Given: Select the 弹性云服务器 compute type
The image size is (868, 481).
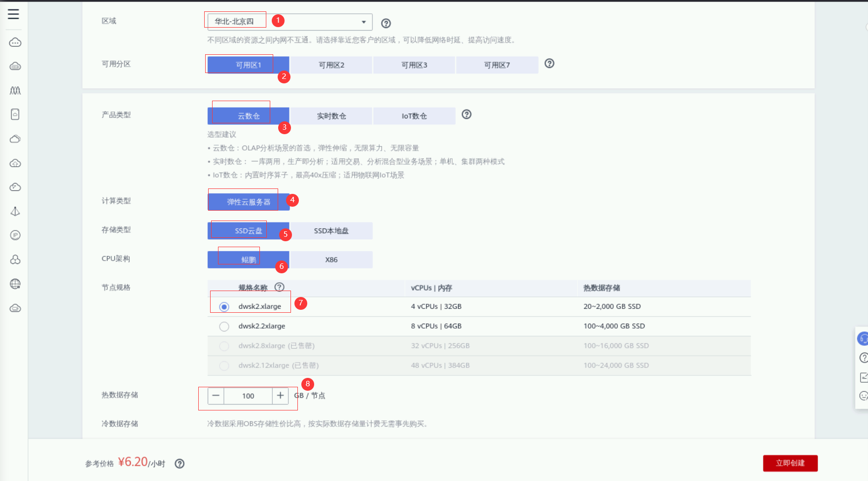Looking at the screenshot, I should coord(249,202).
